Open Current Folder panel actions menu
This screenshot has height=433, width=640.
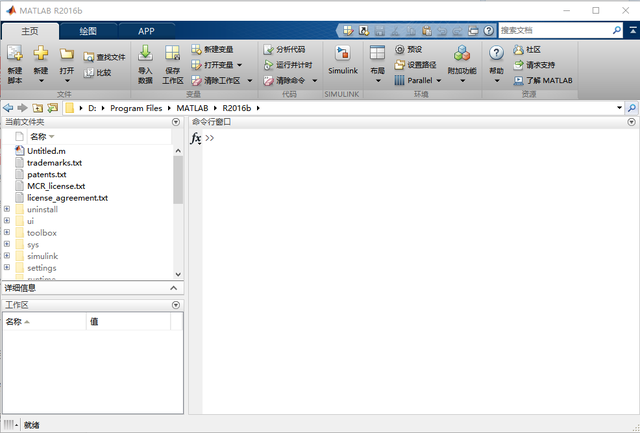point(176,122)
